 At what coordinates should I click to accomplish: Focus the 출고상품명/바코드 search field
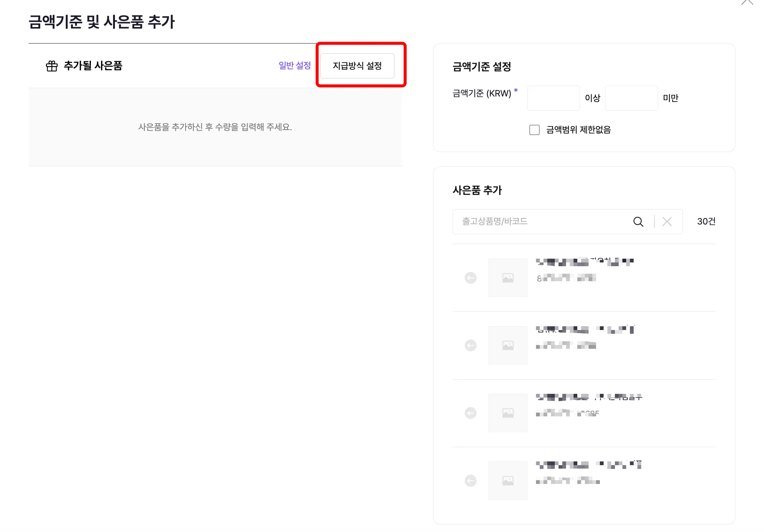point(541,222)
